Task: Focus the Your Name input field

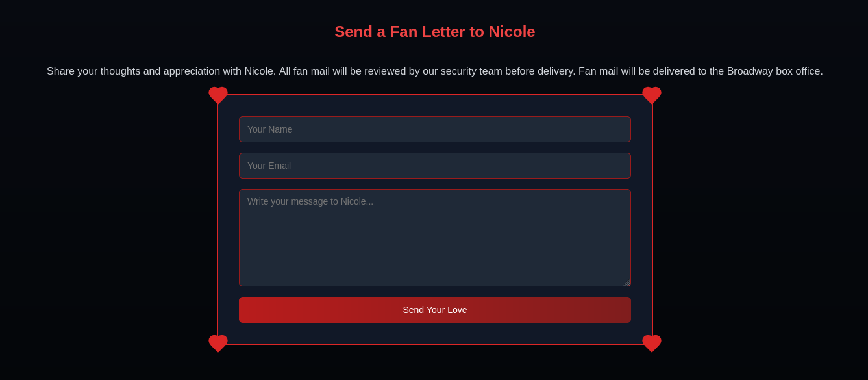Action: click(x=435, y=129)
